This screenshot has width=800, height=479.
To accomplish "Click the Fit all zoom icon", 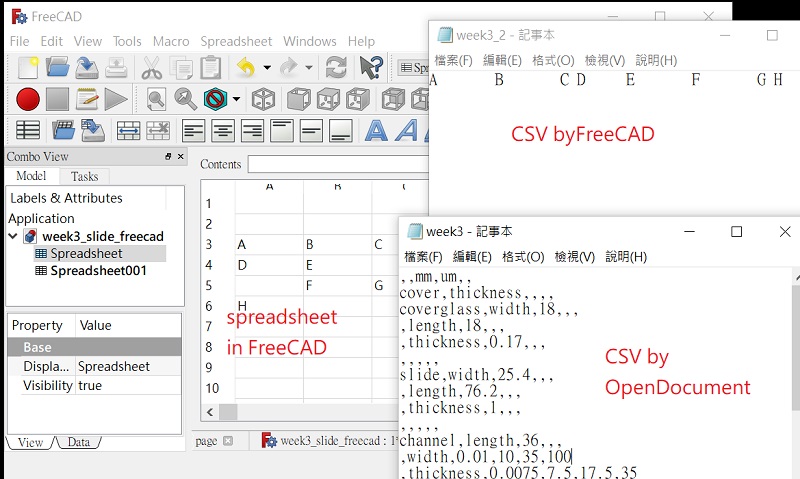I will (x=156, y=99).
